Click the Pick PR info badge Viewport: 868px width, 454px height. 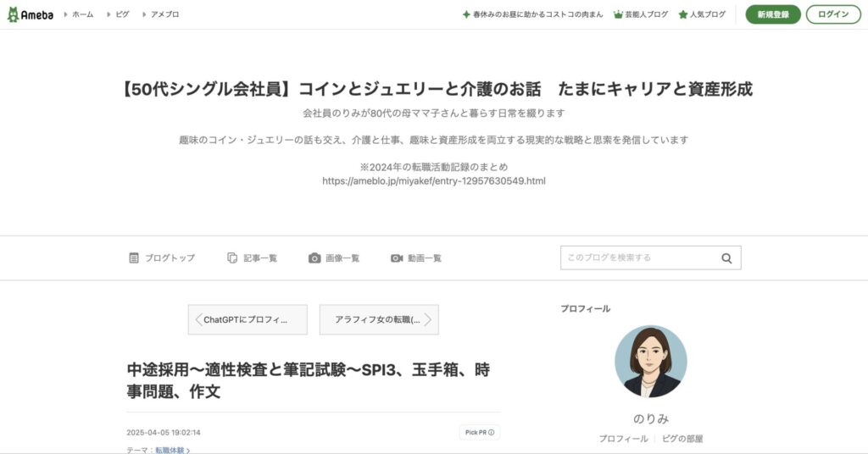pyautogui.click(x=480, y=433)
